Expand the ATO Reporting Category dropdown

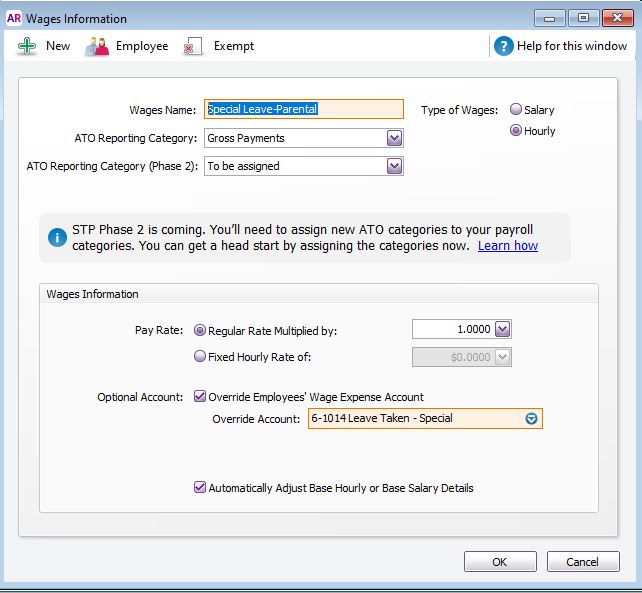394,138
